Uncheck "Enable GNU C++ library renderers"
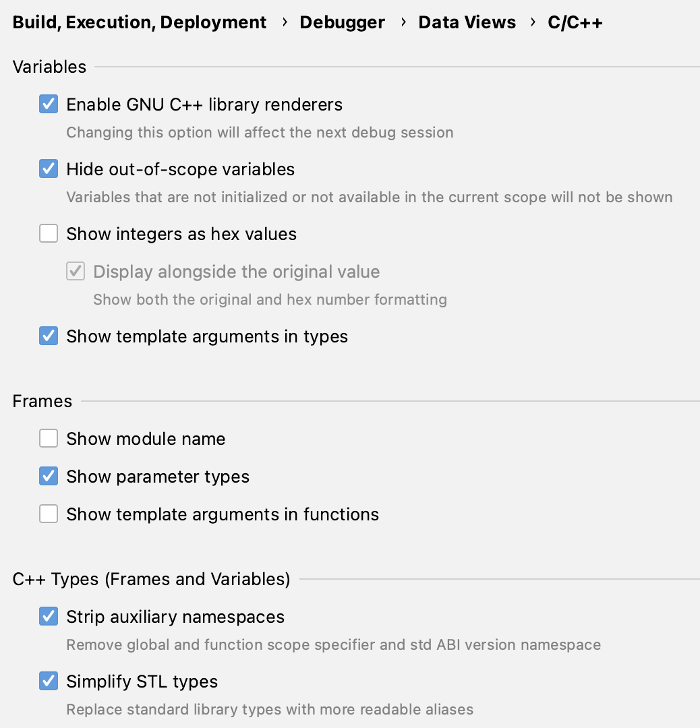The width and height of the screenshot is (700, 728). point(49,104)
